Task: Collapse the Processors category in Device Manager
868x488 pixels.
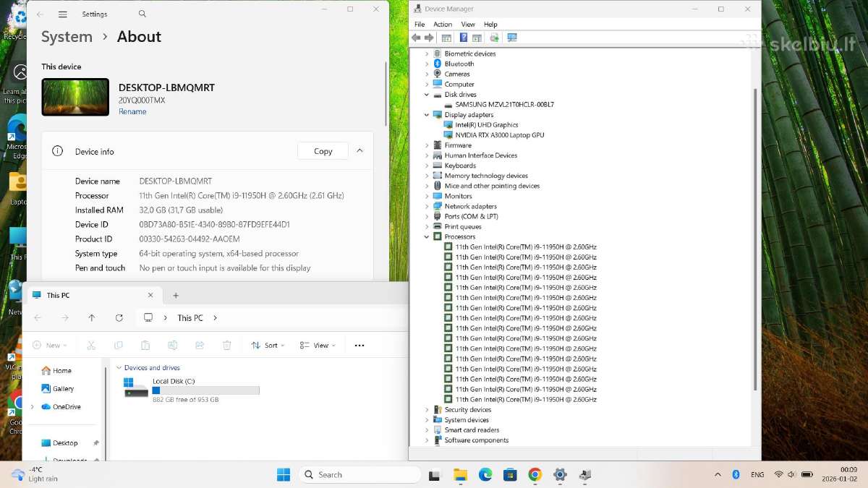Action: pyautogui.click(x=427, y=236)
